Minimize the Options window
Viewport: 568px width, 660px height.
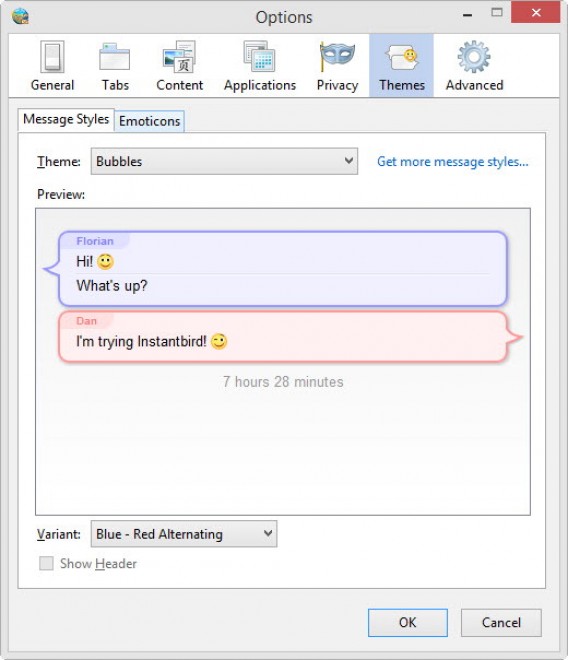click(x=467, y=15)
